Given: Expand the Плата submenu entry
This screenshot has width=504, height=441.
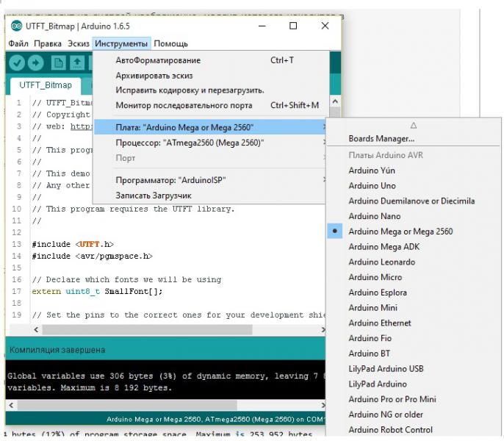Looking at the screenshot, I should click(210, 127).
